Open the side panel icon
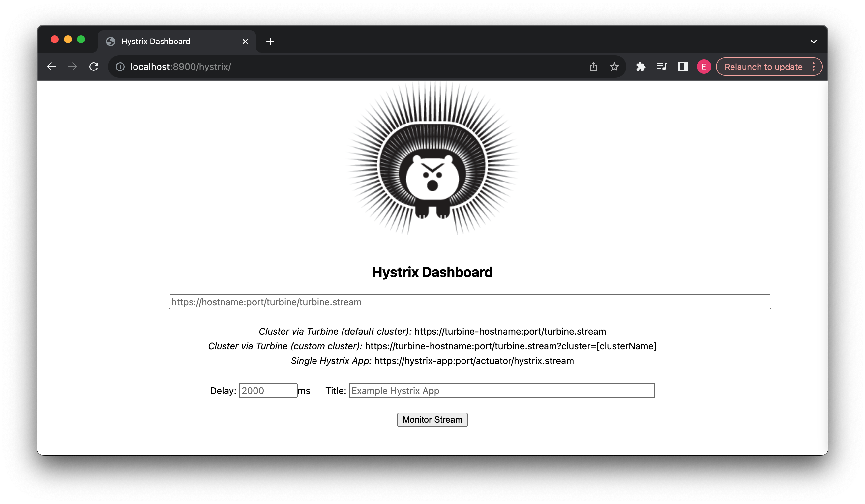865x504 pixels. (x=683, y=67)
